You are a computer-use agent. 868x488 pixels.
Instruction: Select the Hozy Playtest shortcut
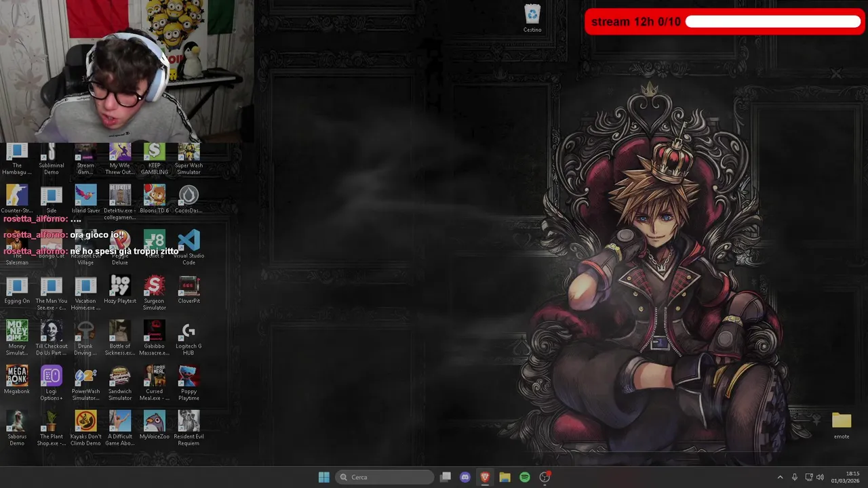120,290
